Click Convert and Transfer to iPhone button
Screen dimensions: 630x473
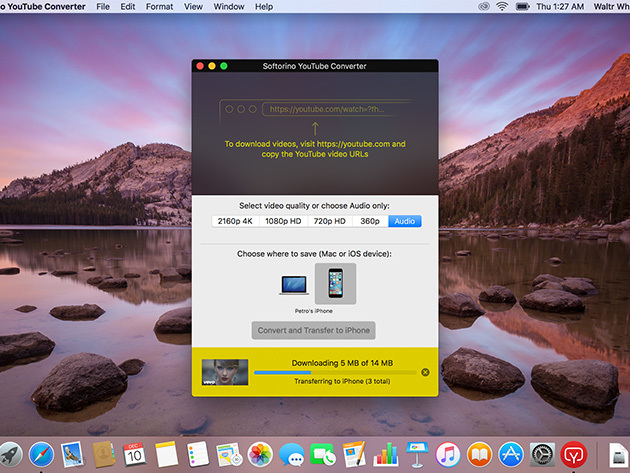coord(314,330)
